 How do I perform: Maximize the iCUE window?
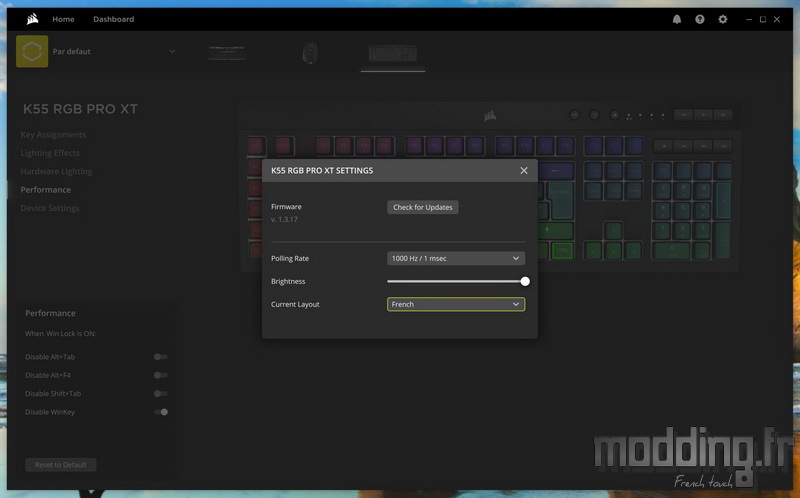763,19
